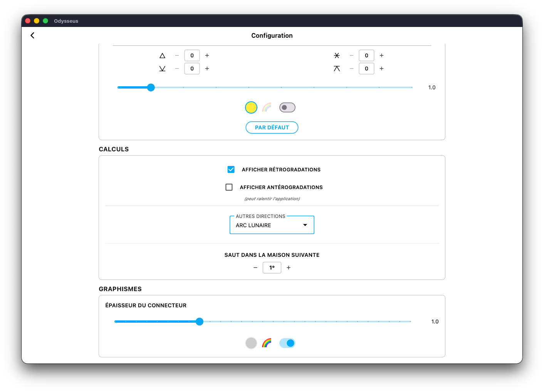This screenshot has width=544, height=392.
Task: Click the Par Défaut button
Action: coord(272,127)
